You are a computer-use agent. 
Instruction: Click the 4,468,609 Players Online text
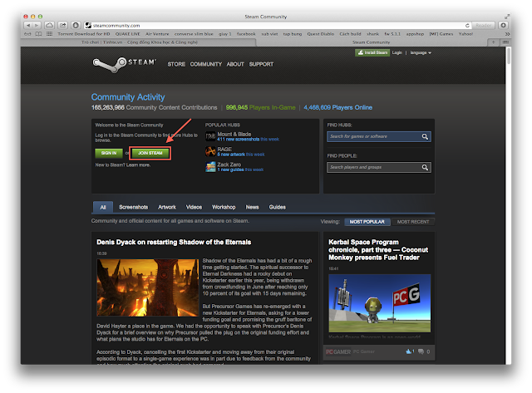[x=337, y=107]
